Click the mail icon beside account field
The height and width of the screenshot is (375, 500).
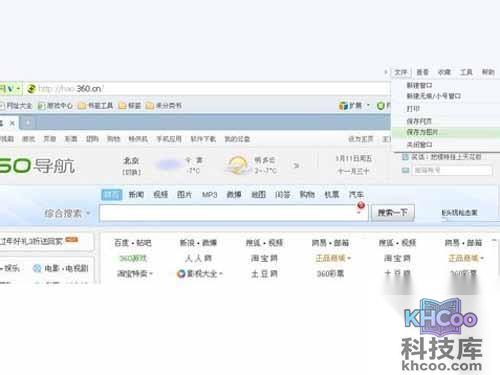pyautogui.click(x=405, y=171)
